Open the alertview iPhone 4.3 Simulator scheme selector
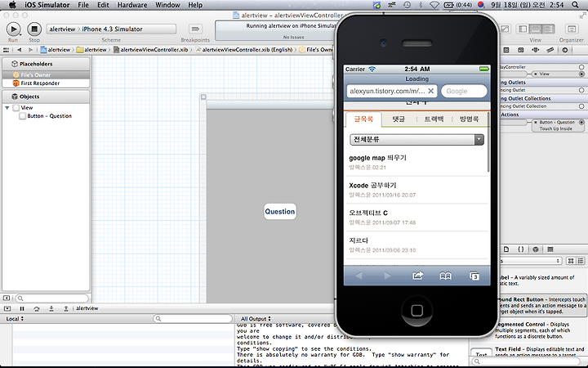 tap(111, 29)
